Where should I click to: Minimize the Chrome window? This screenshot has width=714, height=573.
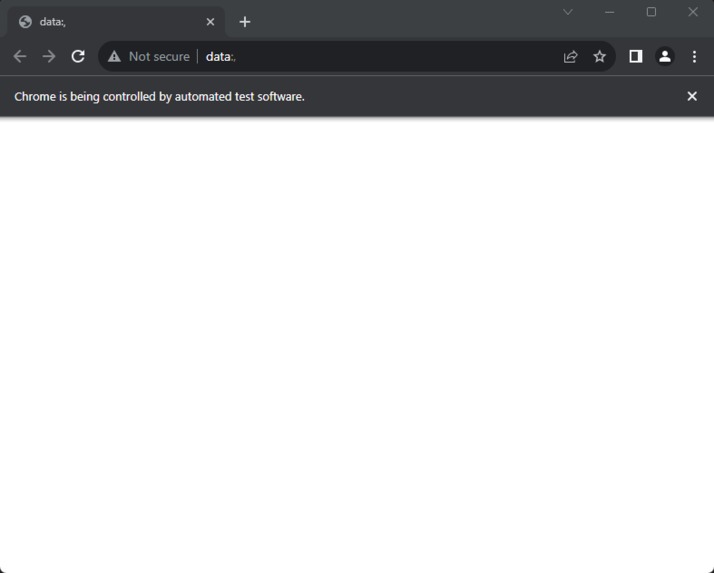609,12
